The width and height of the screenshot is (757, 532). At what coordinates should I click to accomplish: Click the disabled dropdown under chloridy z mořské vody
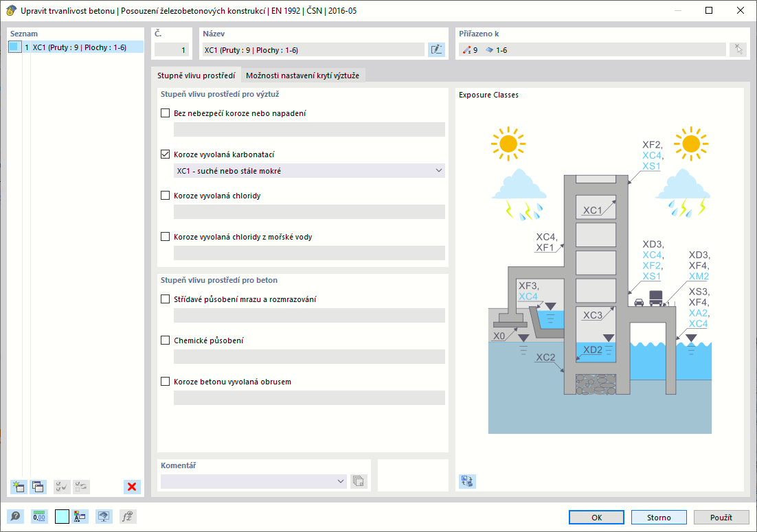(x=309, y=253)
